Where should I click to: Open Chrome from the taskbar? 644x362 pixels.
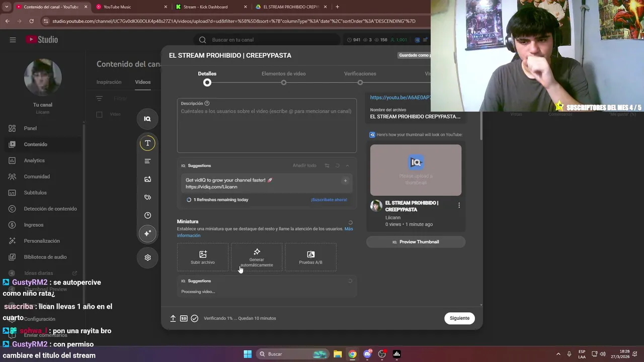point(352,354)
